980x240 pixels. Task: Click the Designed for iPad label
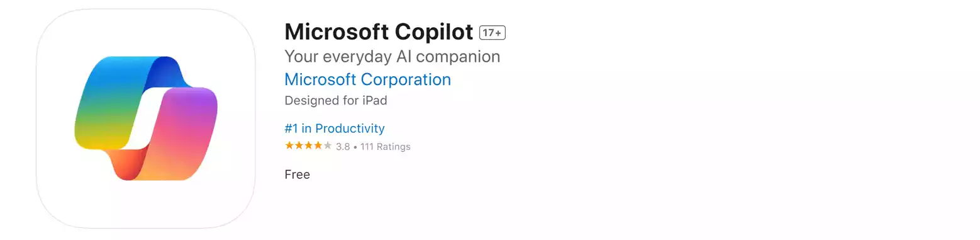pos(336,101)
